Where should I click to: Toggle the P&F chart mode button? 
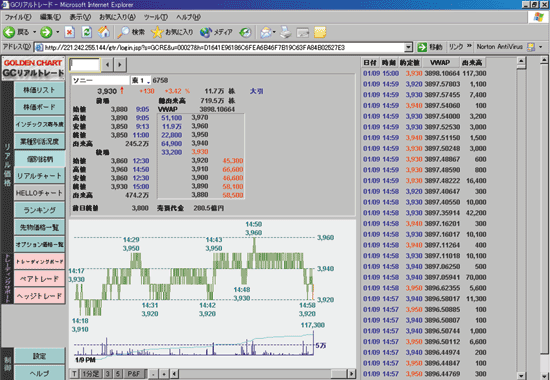(x=133, y=374)
